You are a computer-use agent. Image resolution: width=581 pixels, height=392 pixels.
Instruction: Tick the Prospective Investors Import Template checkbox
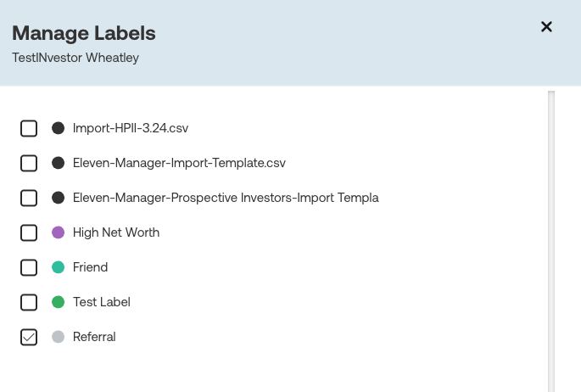[x=29, y=198]
